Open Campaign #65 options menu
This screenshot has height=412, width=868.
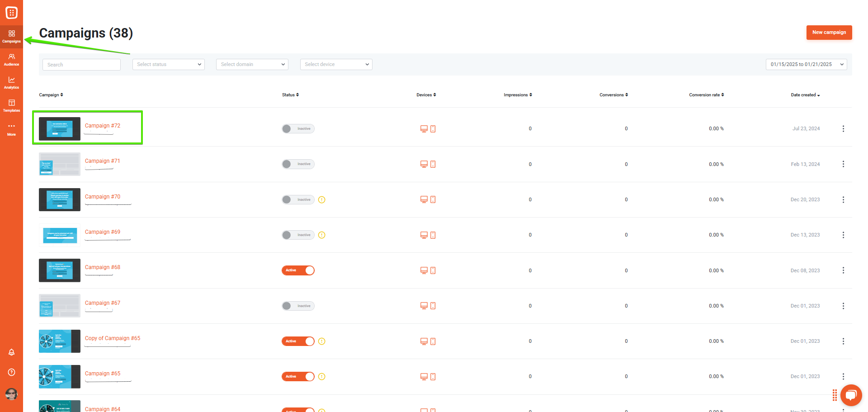843,377
